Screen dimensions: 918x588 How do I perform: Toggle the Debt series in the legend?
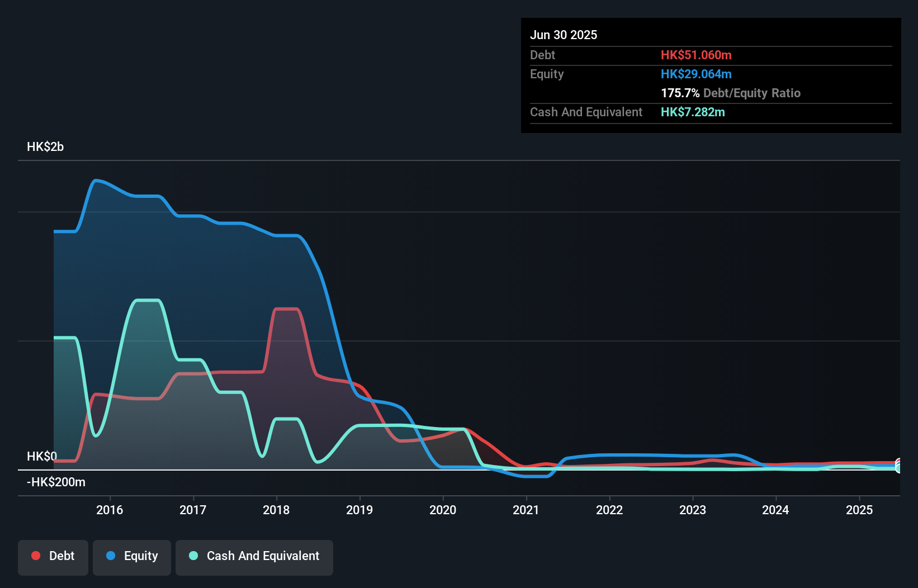point(53,557)
